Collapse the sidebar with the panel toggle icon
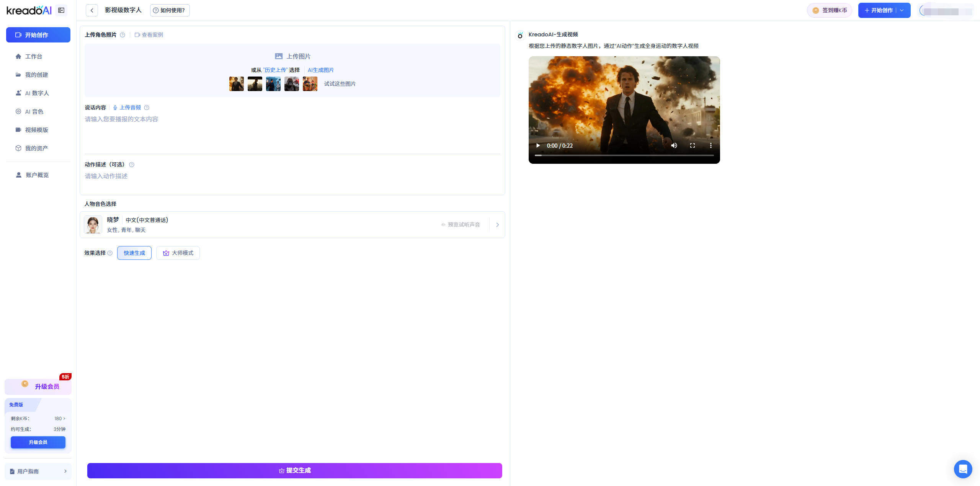This screenshot has height=486, width=980. pyautogui.click(x=61, y=10)
